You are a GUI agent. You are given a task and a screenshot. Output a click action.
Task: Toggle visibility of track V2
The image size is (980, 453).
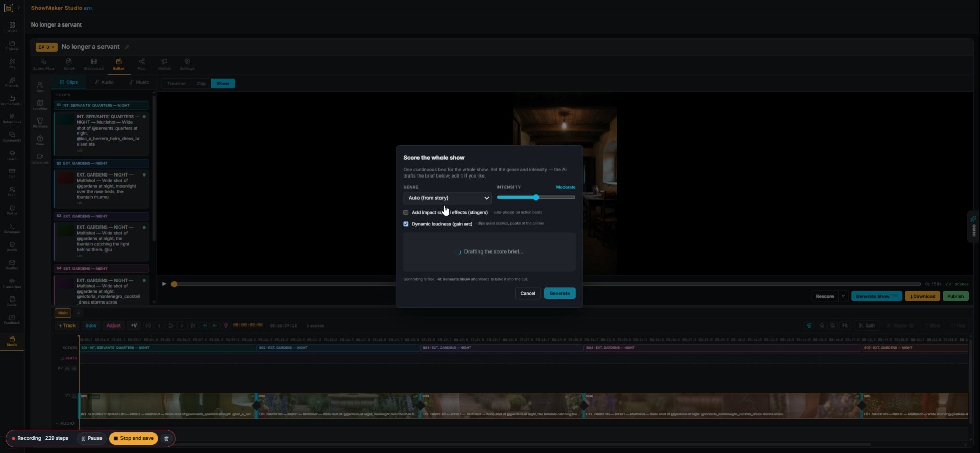(x=74, y=368)
